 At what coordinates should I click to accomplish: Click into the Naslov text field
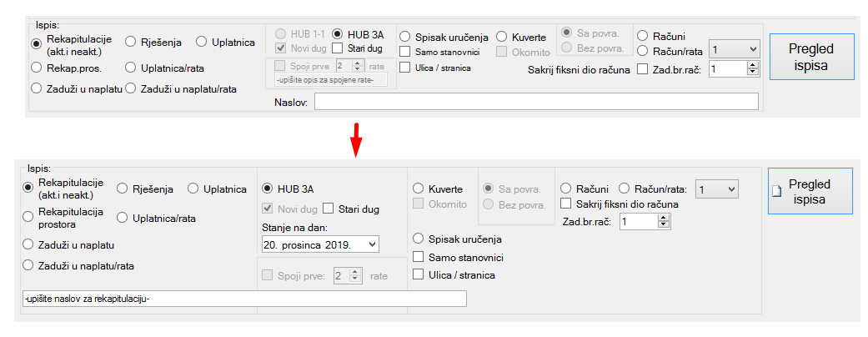pyautogui.click(x=536, y=102)
